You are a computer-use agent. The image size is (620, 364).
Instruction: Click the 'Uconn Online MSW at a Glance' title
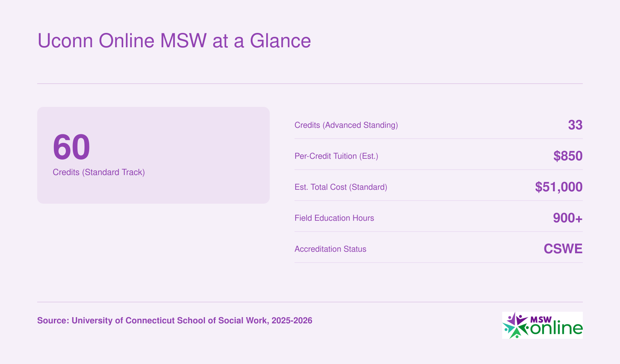click(x=174, y=41)
